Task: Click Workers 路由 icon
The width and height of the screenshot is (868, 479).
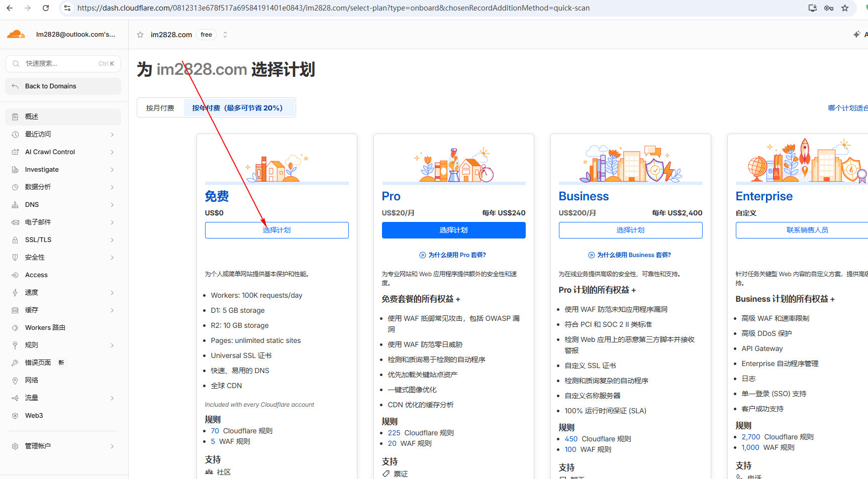Action: coord(15,327)
